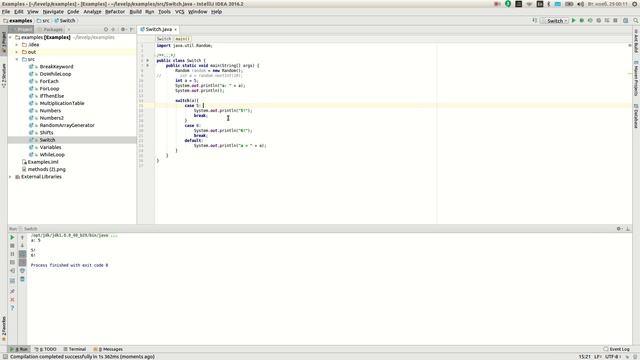This screenshot has height=360, width=640.
Task: Fold the Switch class in the editor gutter
Action: point(148,60)
